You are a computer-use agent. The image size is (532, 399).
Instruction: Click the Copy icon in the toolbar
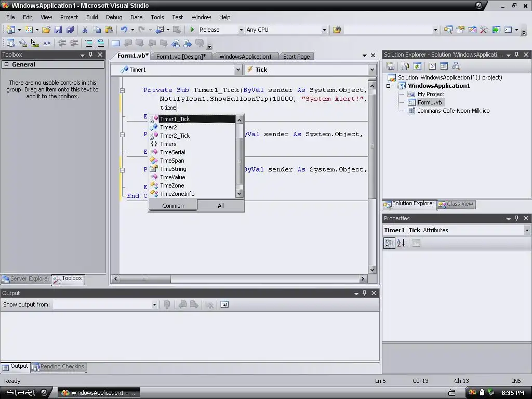(97, 30)
